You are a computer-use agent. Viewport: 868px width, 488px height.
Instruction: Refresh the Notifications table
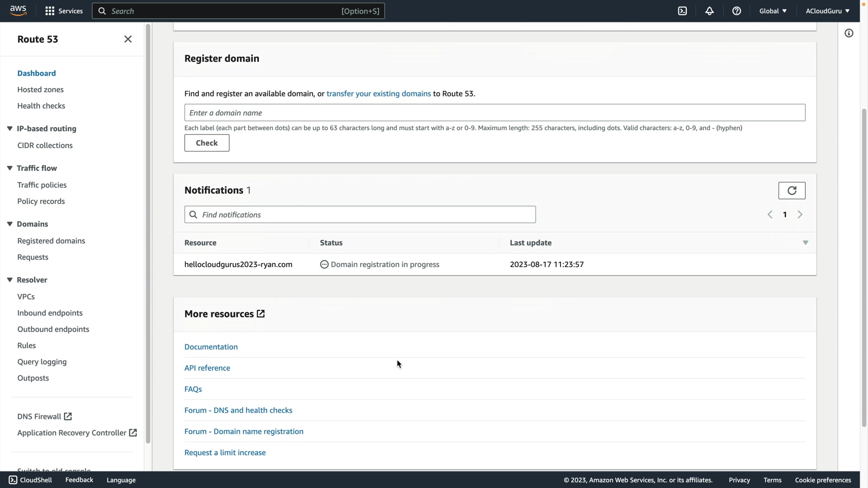click(x=792, y=191)
